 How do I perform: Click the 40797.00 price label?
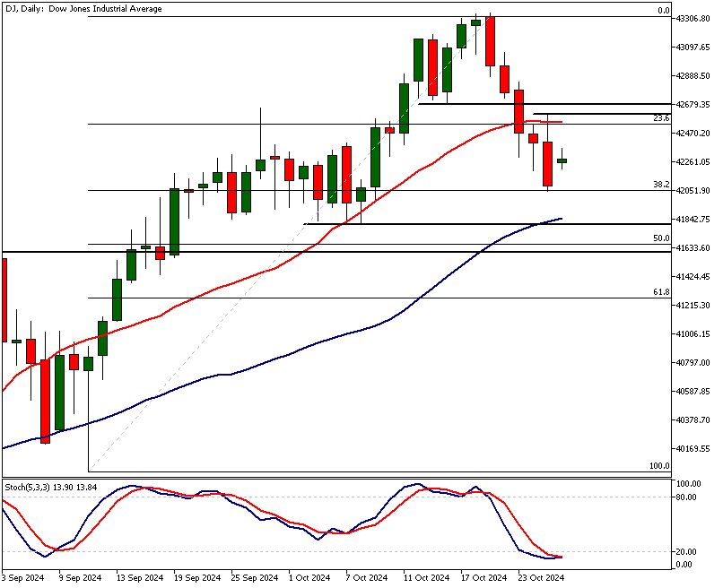coord(693,363)
